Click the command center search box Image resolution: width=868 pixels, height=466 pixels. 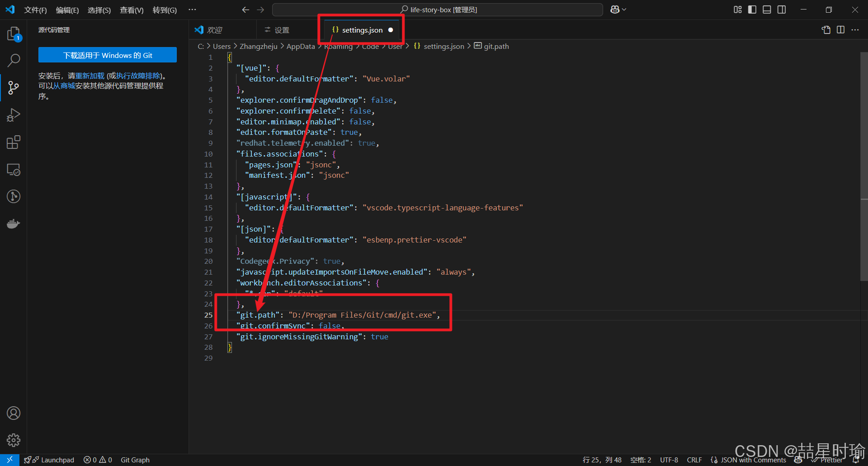coord(438,10)
